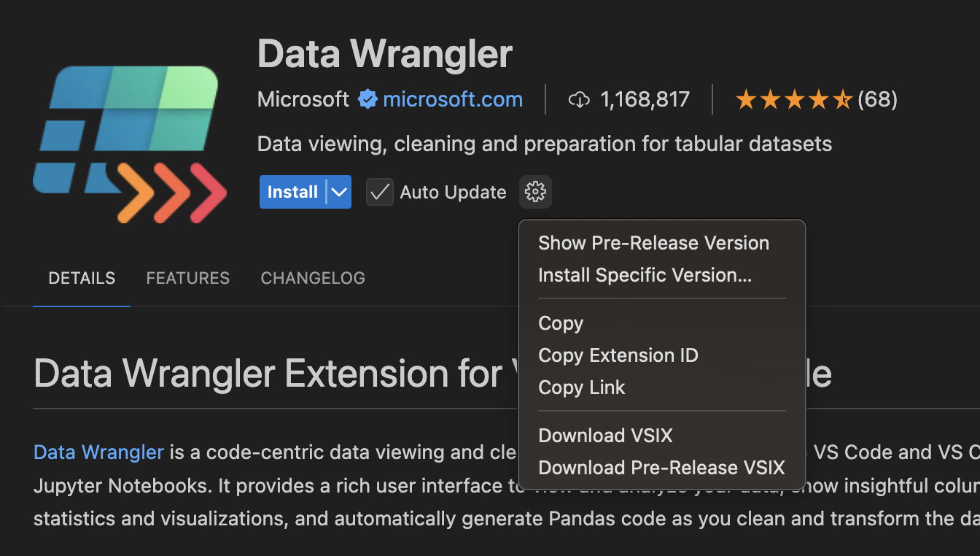Choose Download VSIX option

click(x=605, y=436)
